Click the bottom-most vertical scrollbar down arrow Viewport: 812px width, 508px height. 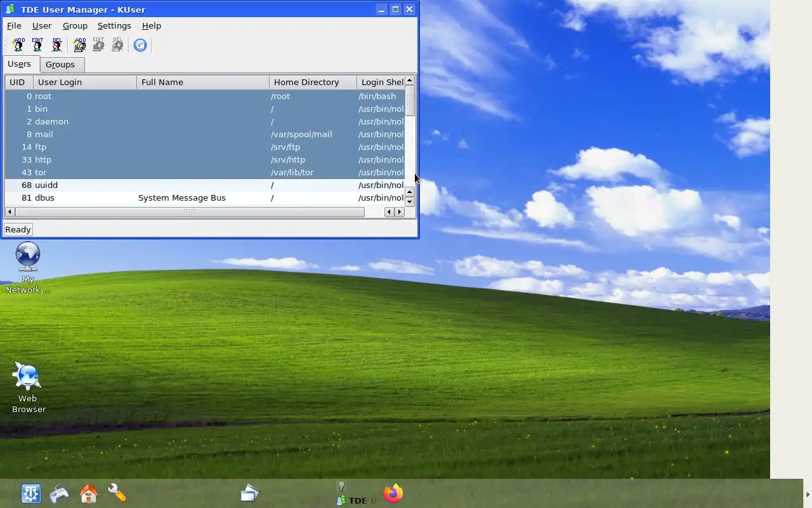pyautogui.click(x=409, y=202)
